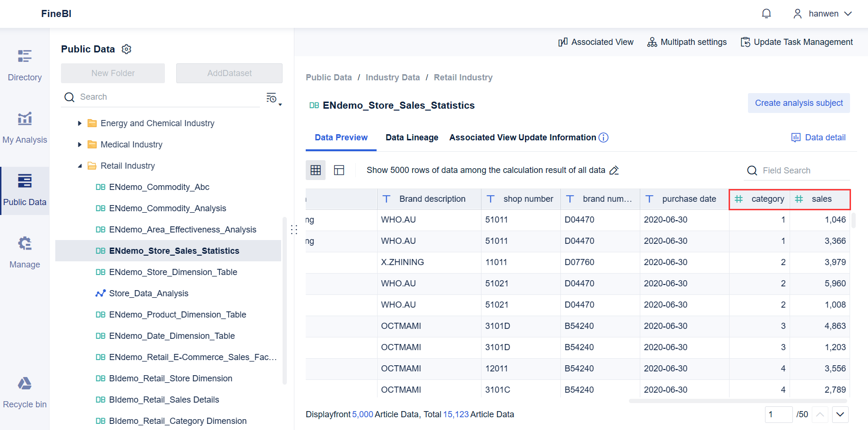Expand the Energy and Chemical Industry folder

tap(79, 123)
